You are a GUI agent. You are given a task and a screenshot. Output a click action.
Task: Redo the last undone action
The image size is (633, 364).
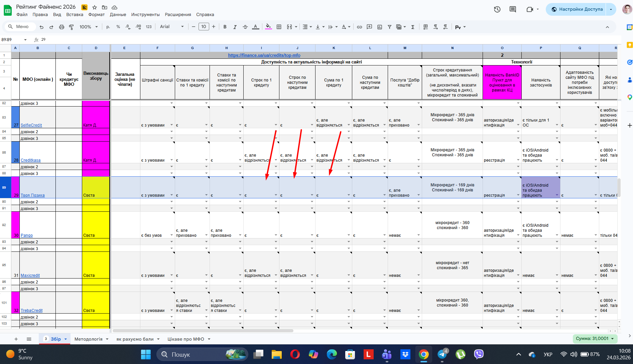[x=51, y=27]
